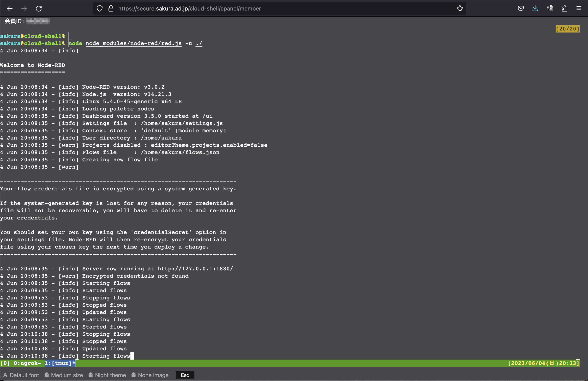Open the underlined node-red/red.js path
This screenshot has width=588, height=381.
point(133,44)
